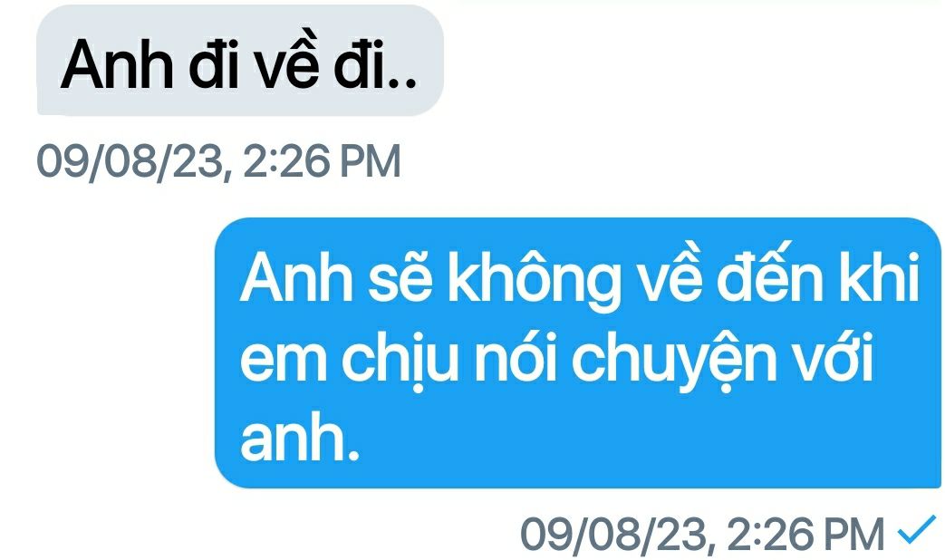
Task: Click the blue delivered checkmark icon
Action: pos(917,528)
